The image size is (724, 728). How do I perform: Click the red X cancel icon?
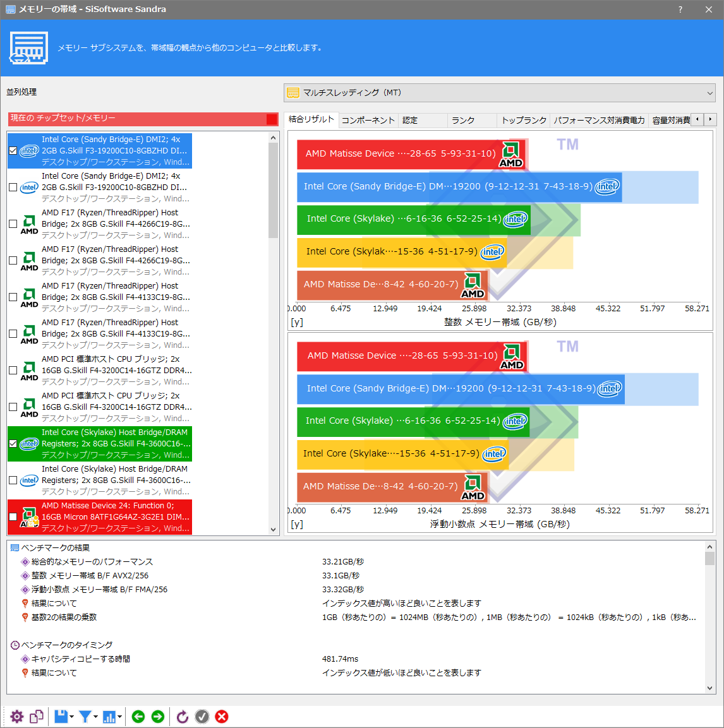(x=222, y=717)
